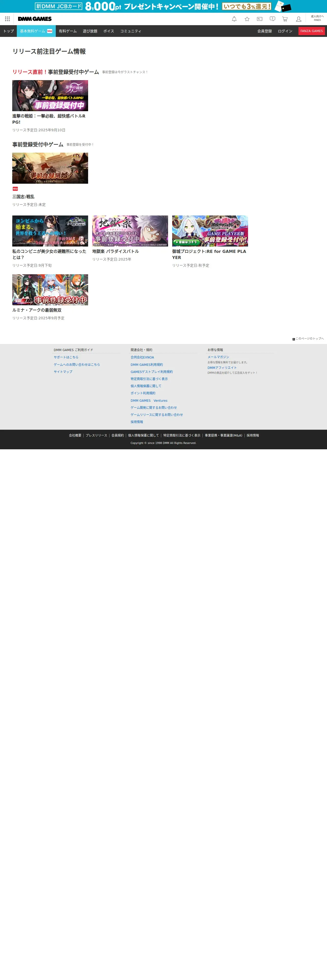
Task: Open 特定商取引法に基づく表示 in gray footer
Action: [x=149, y=379]
